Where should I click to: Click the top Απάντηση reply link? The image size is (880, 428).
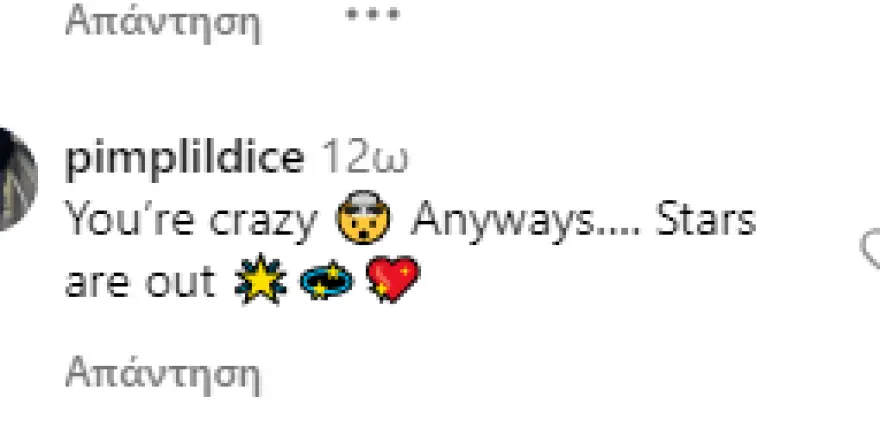(163, 22)
